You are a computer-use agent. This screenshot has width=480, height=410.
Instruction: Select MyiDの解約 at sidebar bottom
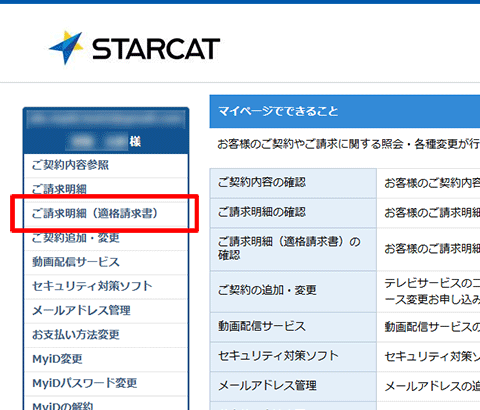point(106,403)
